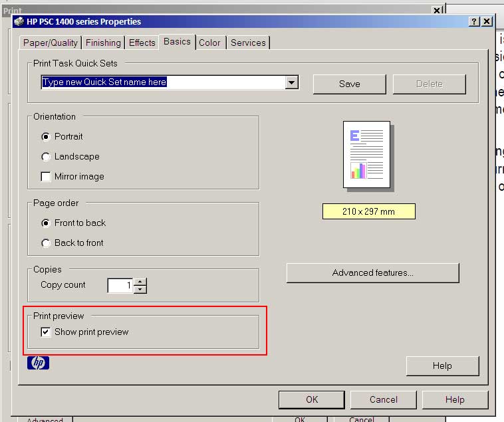Uncheck Show print preview checkbox
504x422 pixels.
click(46, 332)
